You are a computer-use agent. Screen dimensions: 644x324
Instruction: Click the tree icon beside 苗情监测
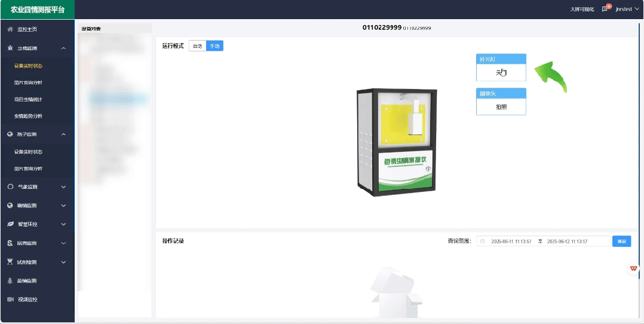10,280
